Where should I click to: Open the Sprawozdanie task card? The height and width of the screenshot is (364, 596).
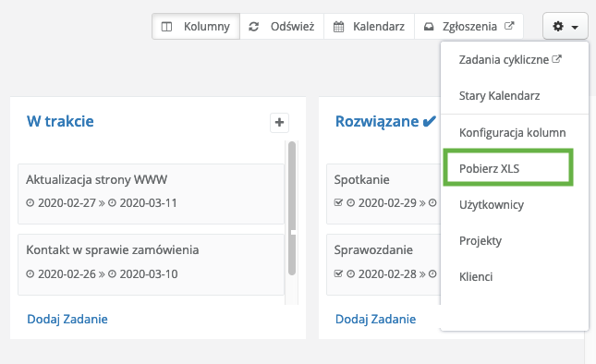click(x=383, y=264)
